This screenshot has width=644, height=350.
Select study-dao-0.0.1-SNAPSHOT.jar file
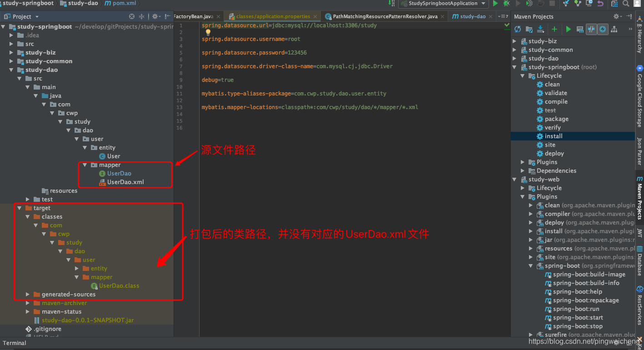click(x=88, y=320)
